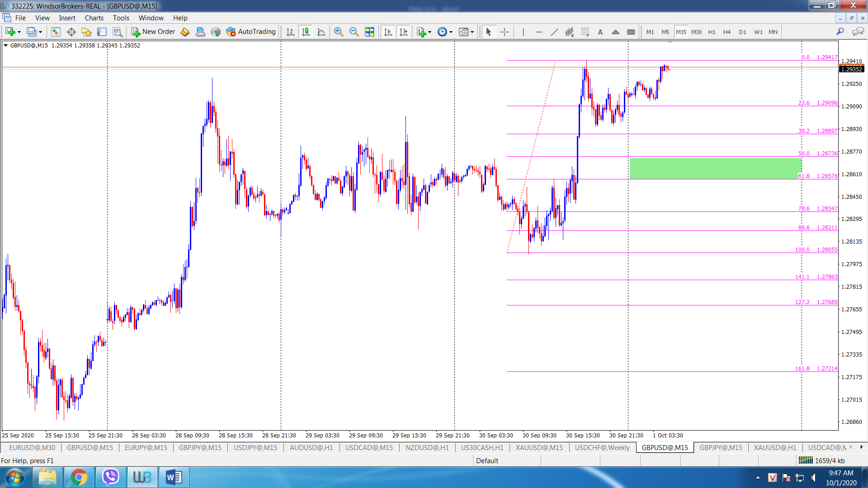This screenshot has width=868, height=488.
Task: Open the chat speech bubbles icon
Action: 858,32
